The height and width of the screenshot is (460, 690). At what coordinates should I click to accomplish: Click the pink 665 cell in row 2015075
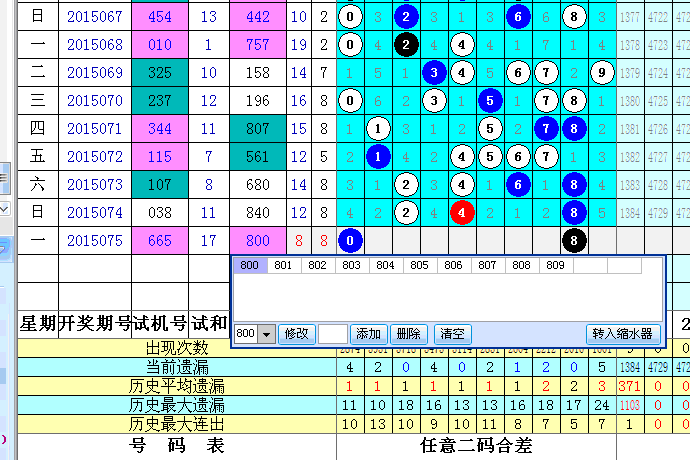pos(159,241)
